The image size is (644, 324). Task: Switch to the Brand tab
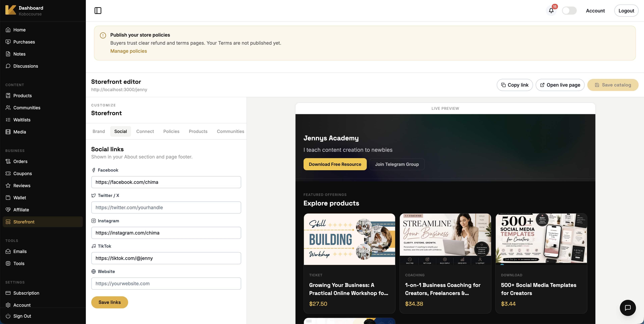(x=99, y=131)
